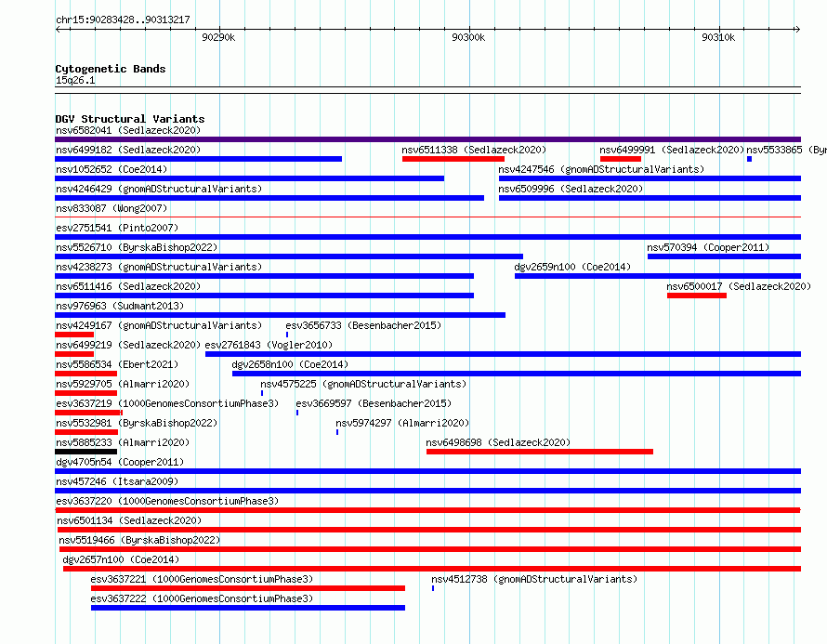
Task: Click nsv5526710 (ByrskaBishop2022) label
Action: click(x=137, y=247)
